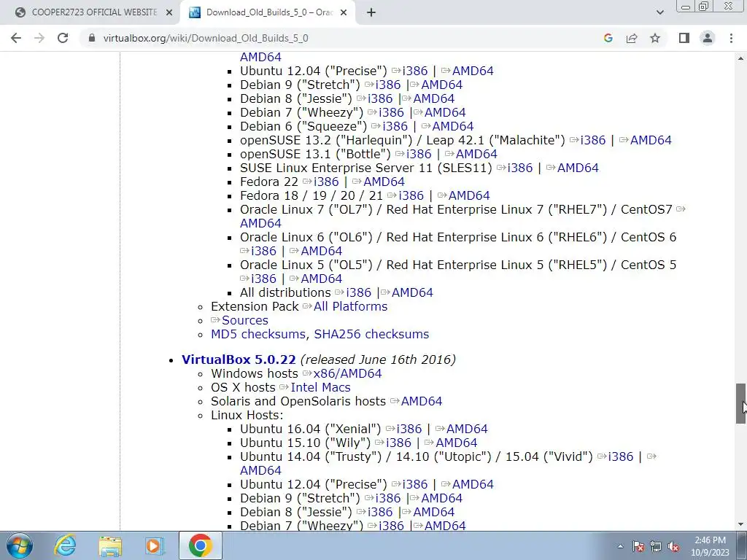The height and width of the screenshot is (560, 747).
Task: Go back to the previous page
Action: click(x=16, y=38)
